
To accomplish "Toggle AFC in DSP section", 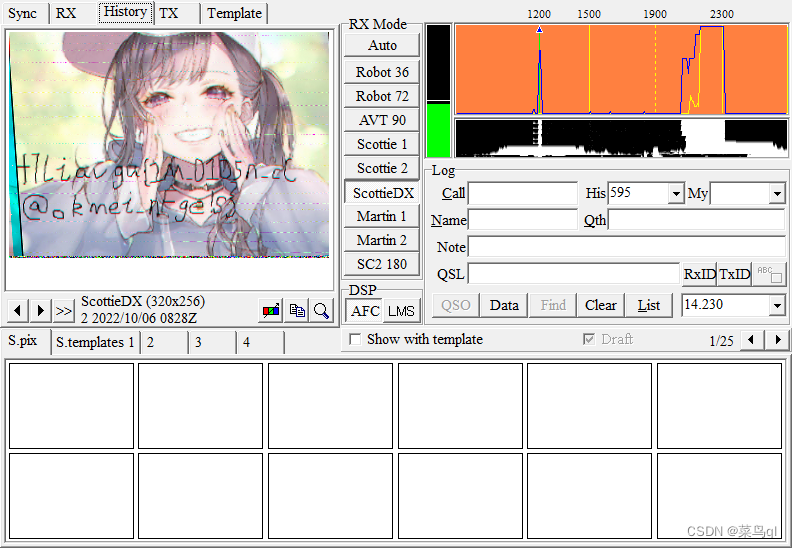I will coord(364,310).
